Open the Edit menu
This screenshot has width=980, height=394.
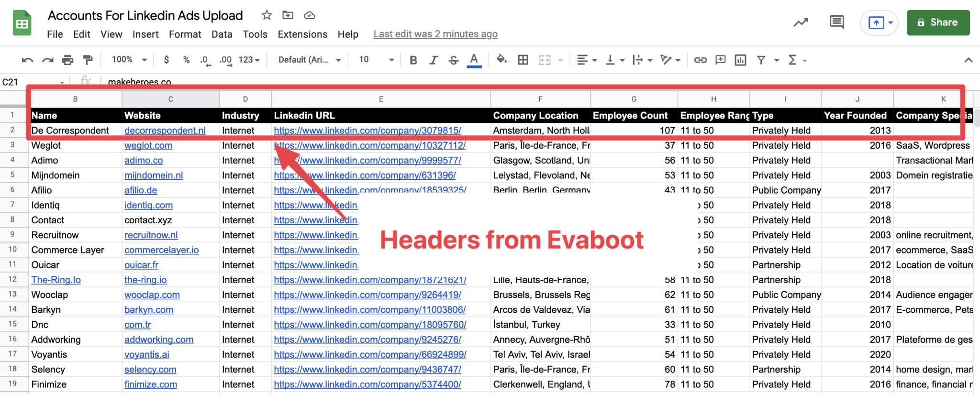[x=82, y=34]
